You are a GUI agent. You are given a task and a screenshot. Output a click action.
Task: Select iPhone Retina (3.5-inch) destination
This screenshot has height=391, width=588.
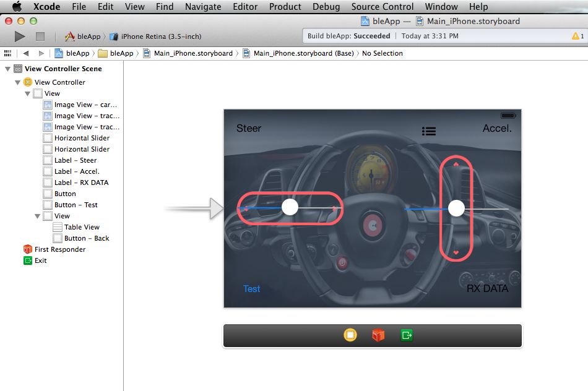coord(160,37)
